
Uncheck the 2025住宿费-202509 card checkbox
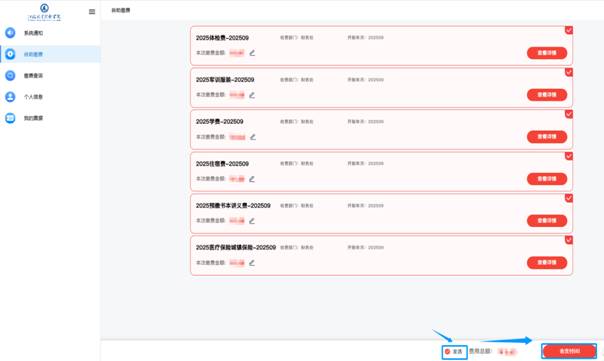[x=569, y=156]
